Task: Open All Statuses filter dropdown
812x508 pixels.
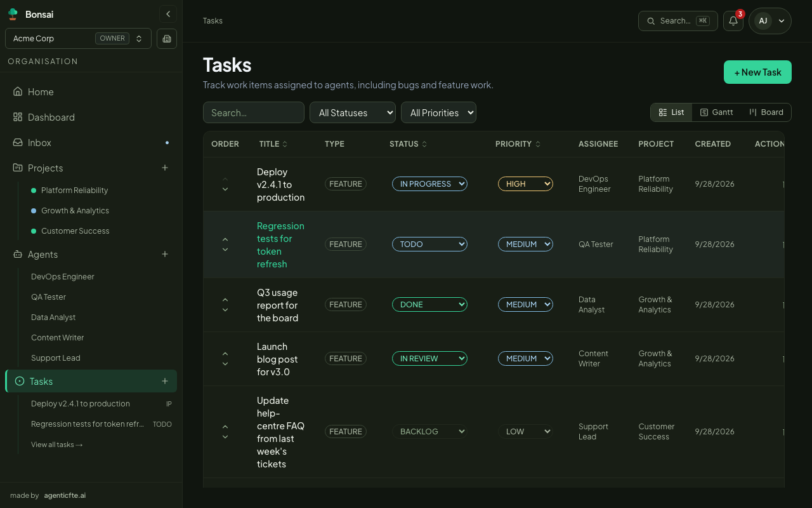Action: (x=353, y=113)
